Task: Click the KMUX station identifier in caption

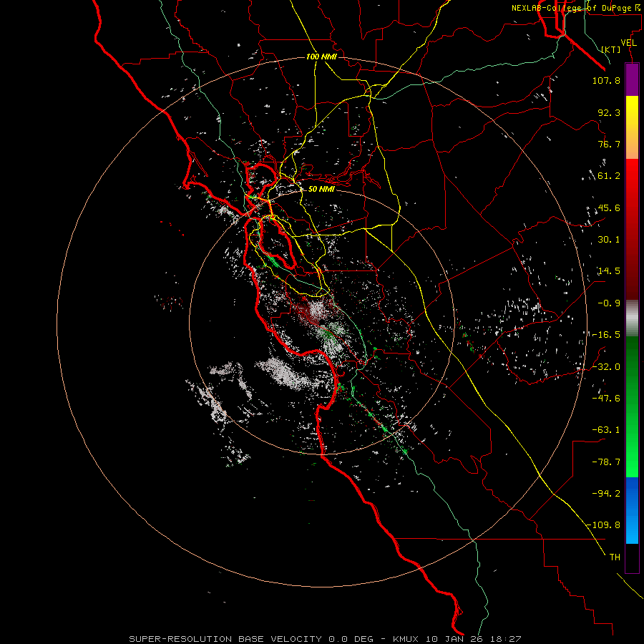Action: 406,639
